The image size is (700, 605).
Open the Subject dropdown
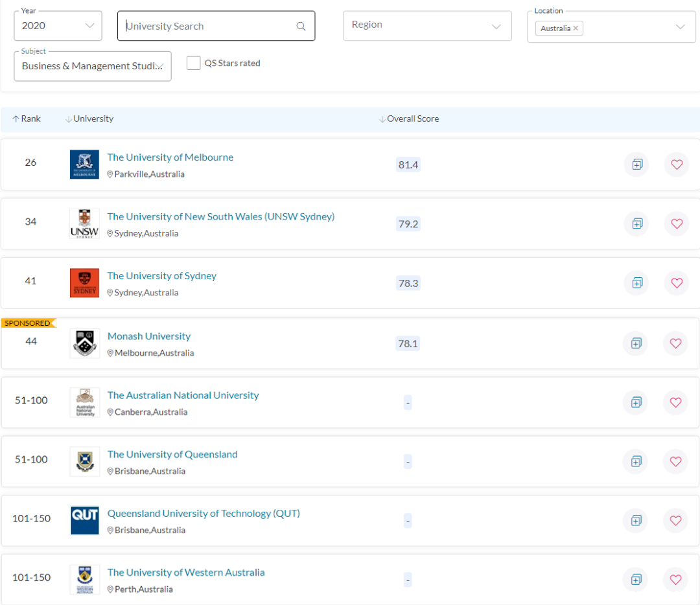93,66
